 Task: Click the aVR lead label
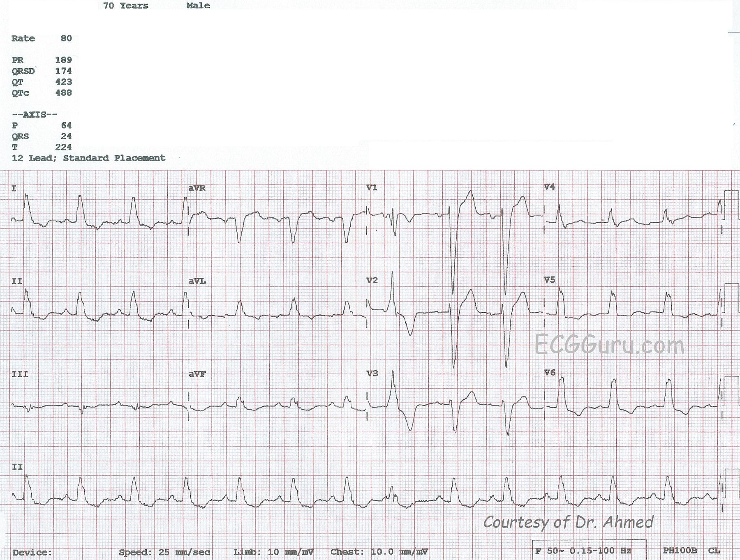click(x=197, y=188)
